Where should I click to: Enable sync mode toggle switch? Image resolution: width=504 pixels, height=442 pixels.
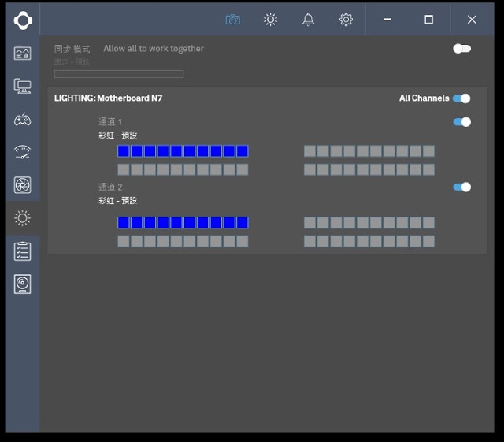(x=462, y=49)
